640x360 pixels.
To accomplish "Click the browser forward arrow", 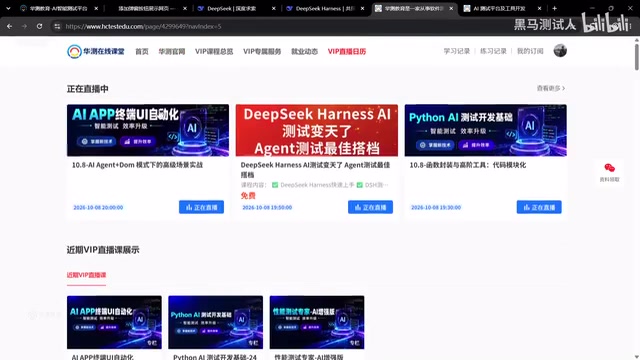I will pos(24,26).
